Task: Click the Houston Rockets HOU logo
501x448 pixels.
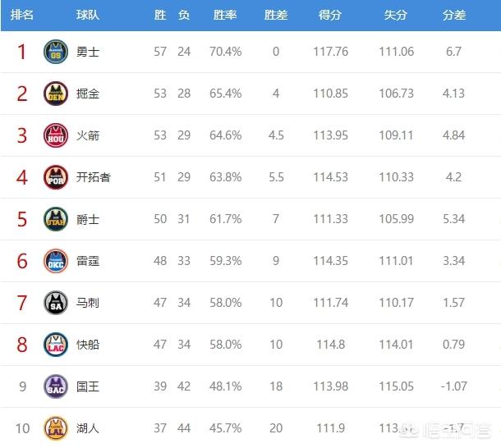Action: (x=56, y=135)
